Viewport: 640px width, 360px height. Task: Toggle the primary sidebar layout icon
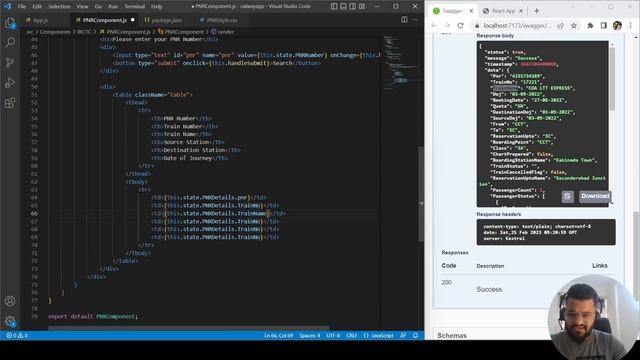point(334,7)
